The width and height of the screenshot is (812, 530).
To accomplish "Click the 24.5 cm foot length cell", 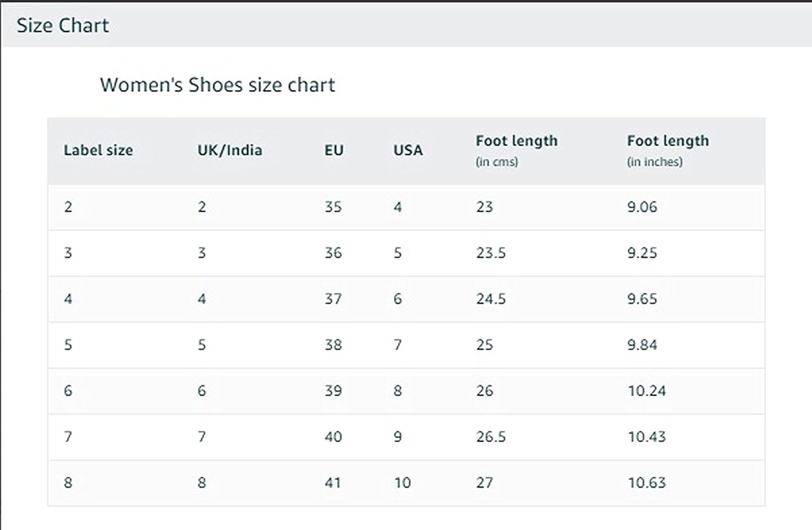I will [x=490, y=299].
